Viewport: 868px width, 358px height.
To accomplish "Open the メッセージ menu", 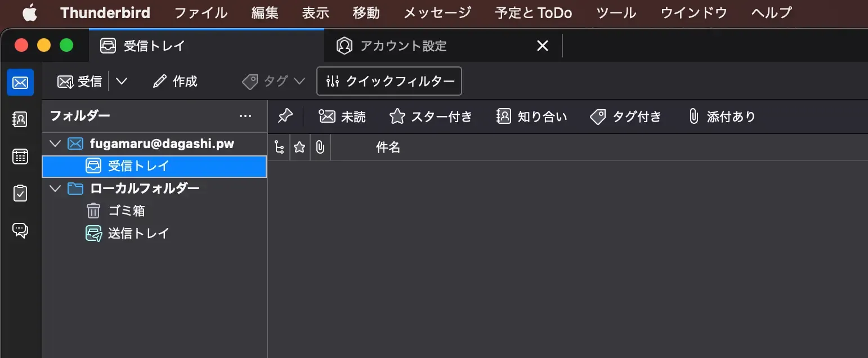I will pyautogui.click(x=437, y=12).
